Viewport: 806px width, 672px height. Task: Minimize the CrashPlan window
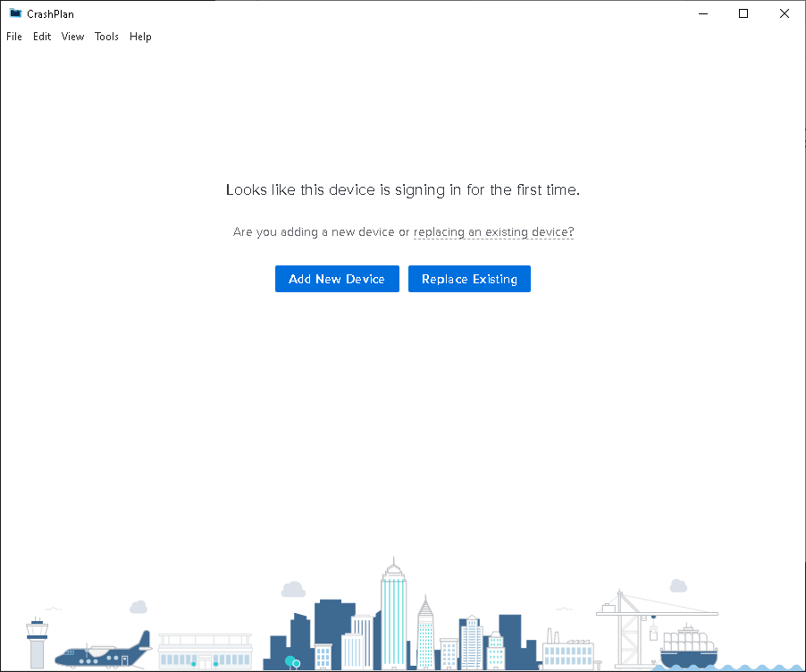[x=702, y=13]
